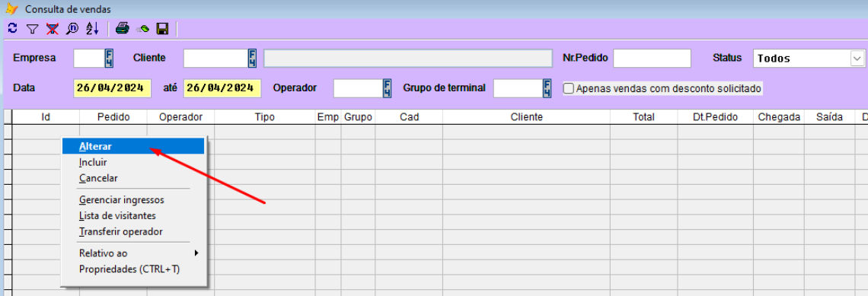Viewport: 868px width, 296px height.
Task: Click the Grupo column header
Action: click(358, 116)
